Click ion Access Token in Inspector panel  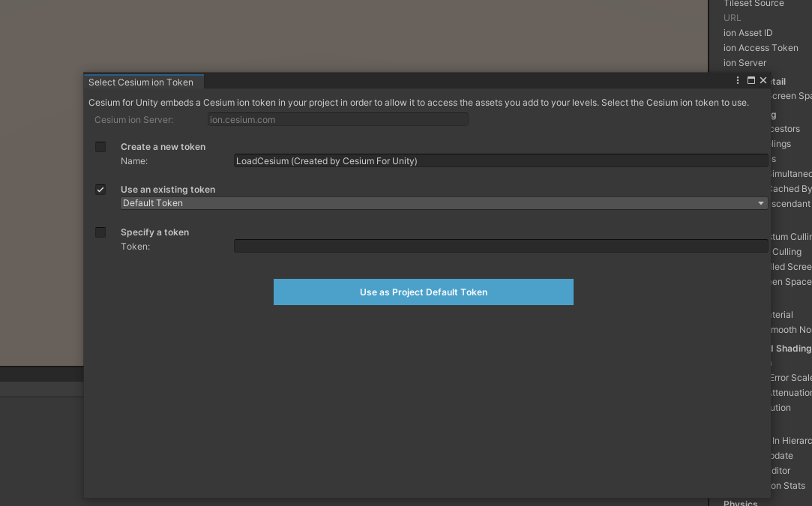click(761, 48)
